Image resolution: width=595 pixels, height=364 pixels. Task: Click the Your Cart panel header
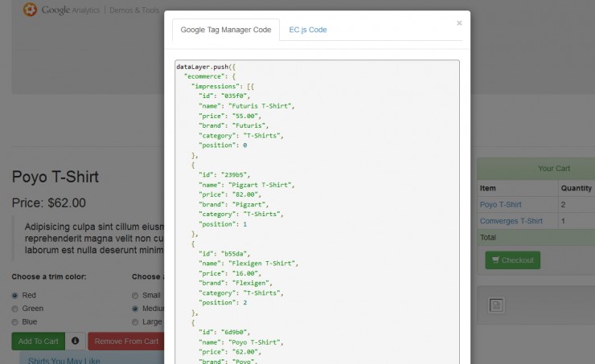[x=535, y=169]
